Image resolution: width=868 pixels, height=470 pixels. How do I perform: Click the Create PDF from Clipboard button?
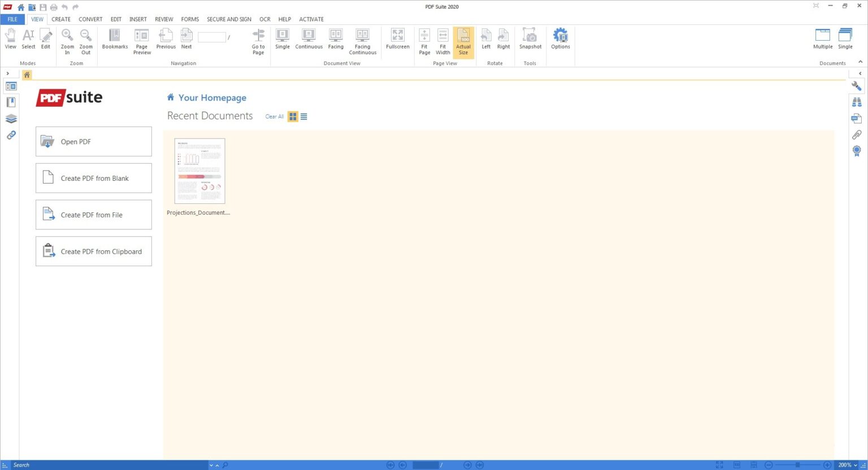[93, 251]
